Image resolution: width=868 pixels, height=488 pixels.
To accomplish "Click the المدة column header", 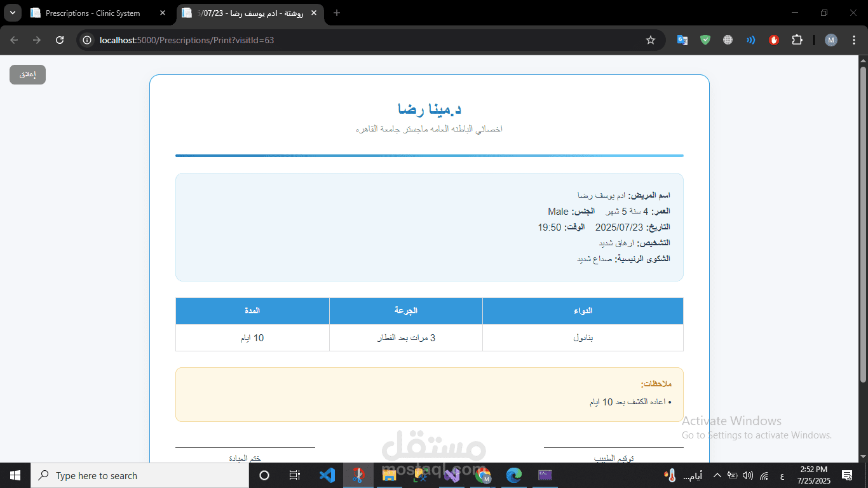I will [252, 311].
